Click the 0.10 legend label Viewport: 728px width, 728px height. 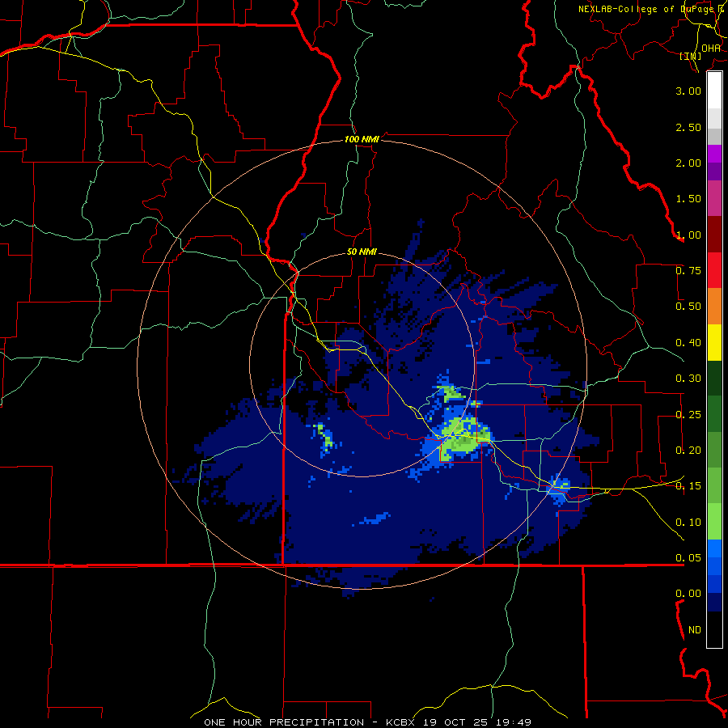[688, 523]
